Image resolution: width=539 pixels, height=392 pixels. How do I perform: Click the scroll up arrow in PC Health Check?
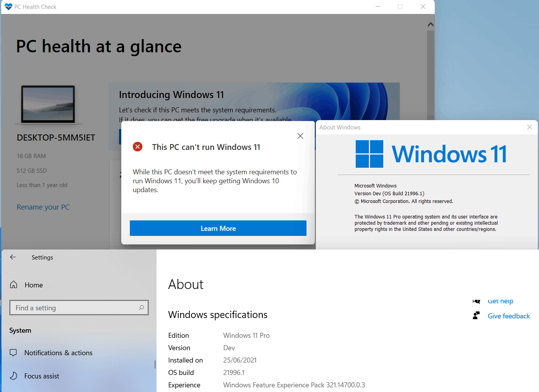coord(431,24)
